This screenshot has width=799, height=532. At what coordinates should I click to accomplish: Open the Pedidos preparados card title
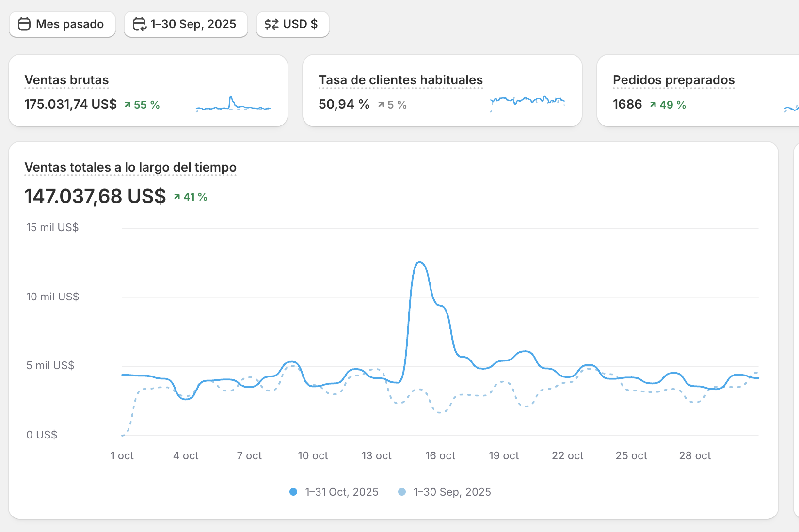(x=673, y=80)
